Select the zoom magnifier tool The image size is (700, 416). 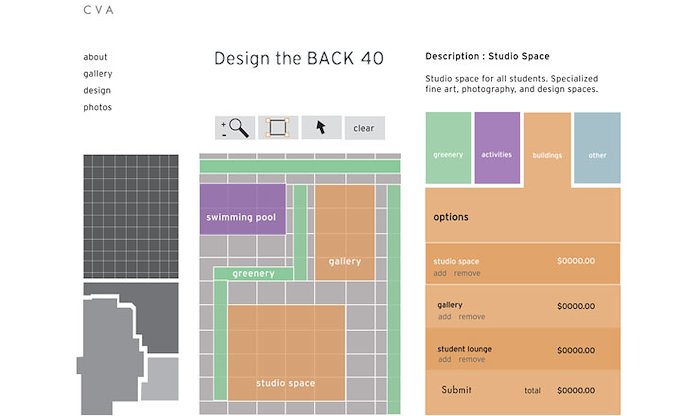[235, 128]
